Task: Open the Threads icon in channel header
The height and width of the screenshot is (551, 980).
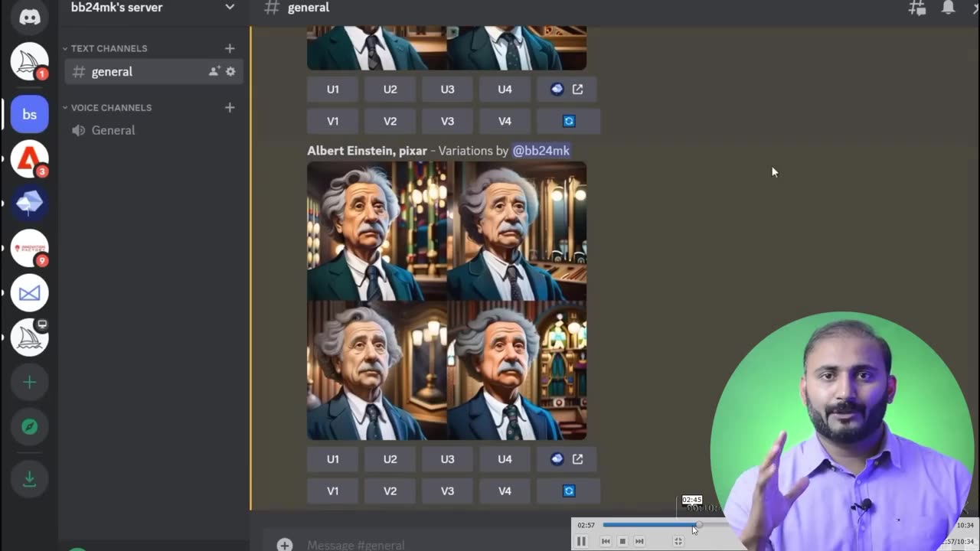Action: pyautogui.click(x=916, y=8)
